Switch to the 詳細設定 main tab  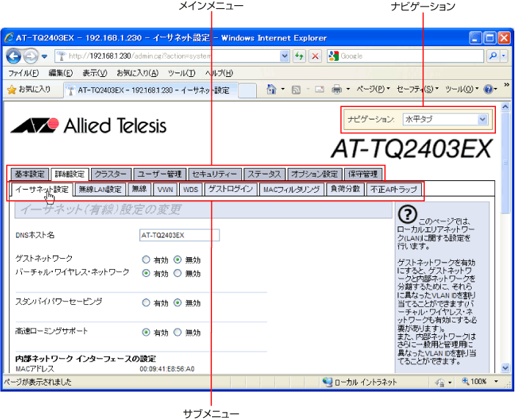click(70, 174)
